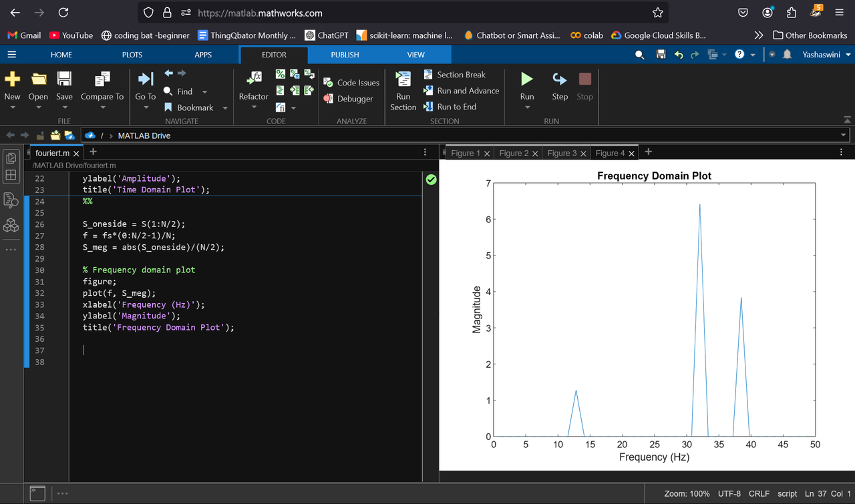The height and width of the screenshot is (504, 855).
Task: Switch to the PLOTS tab
Action: coord(132,55)
